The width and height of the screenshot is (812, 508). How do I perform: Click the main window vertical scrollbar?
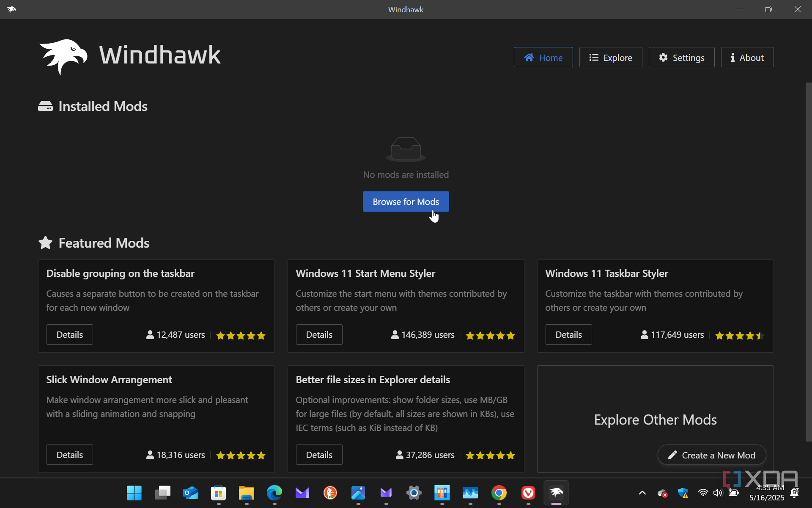tap(808, 262)
